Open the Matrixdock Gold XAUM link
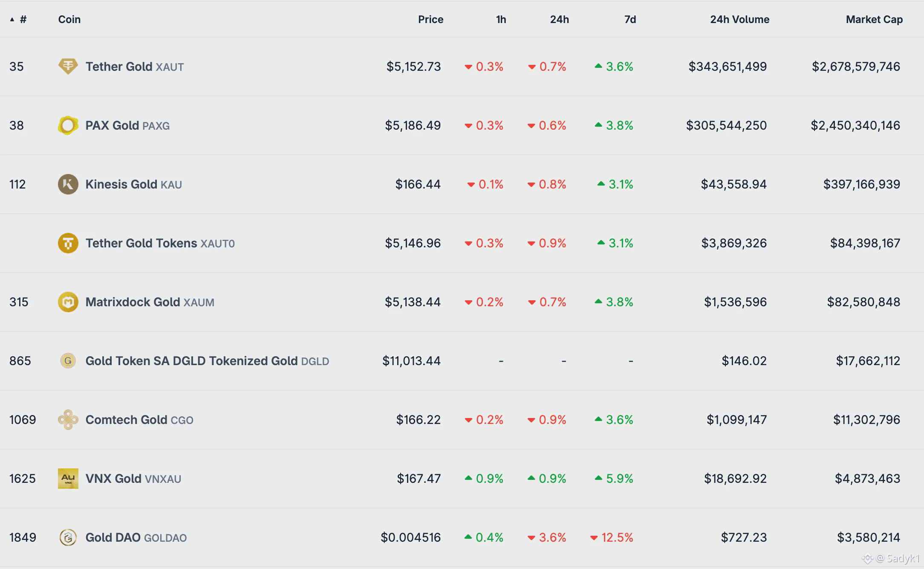 [133, 302]
